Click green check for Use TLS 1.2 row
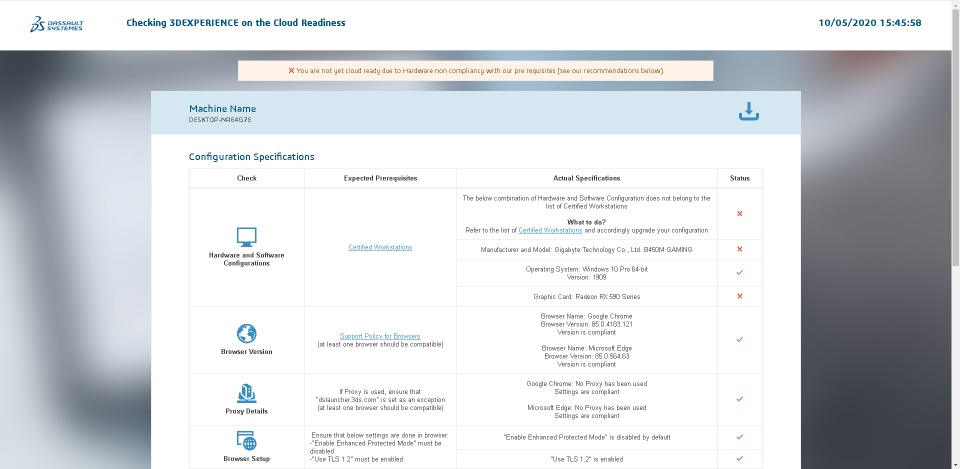The width and height of the screenshot is (960, 469). click(x=740, y=459)
